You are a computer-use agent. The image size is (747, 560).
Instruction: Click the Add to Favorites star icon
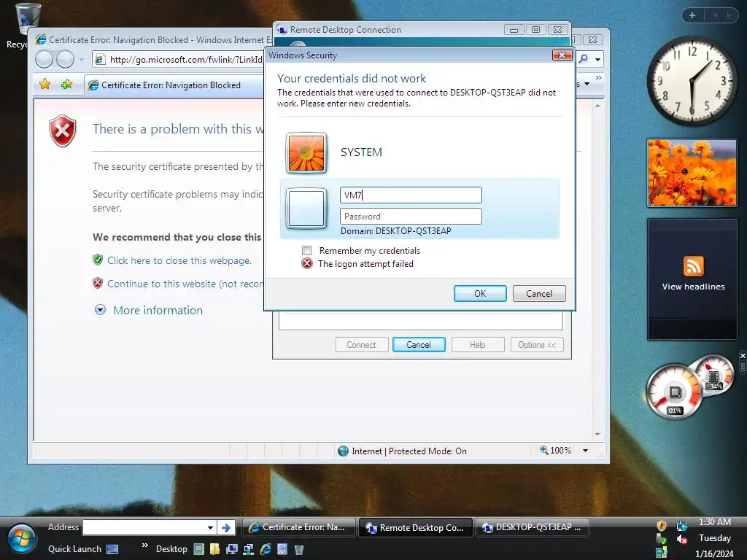click(66, 85)
